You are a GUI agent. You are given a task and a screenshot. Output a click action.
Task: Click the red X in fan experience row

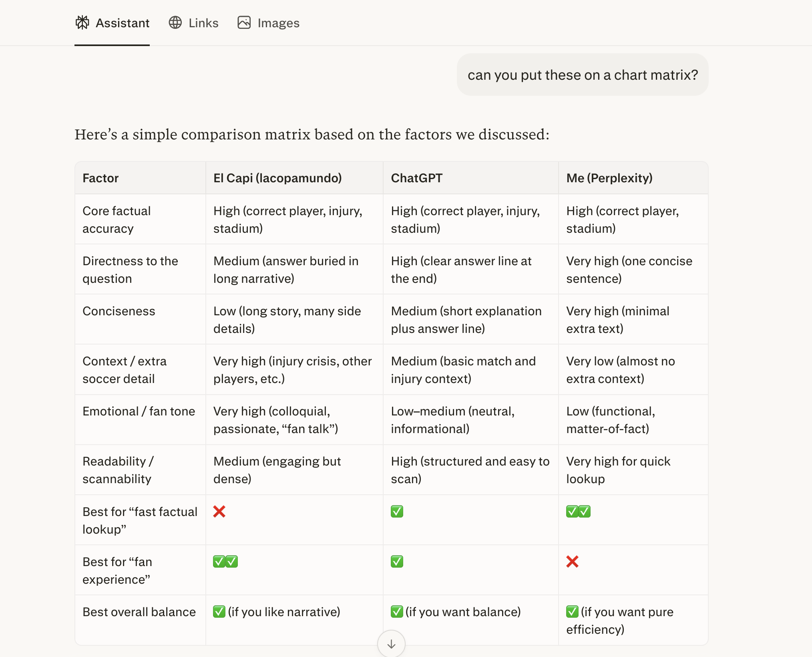(573, 562)
